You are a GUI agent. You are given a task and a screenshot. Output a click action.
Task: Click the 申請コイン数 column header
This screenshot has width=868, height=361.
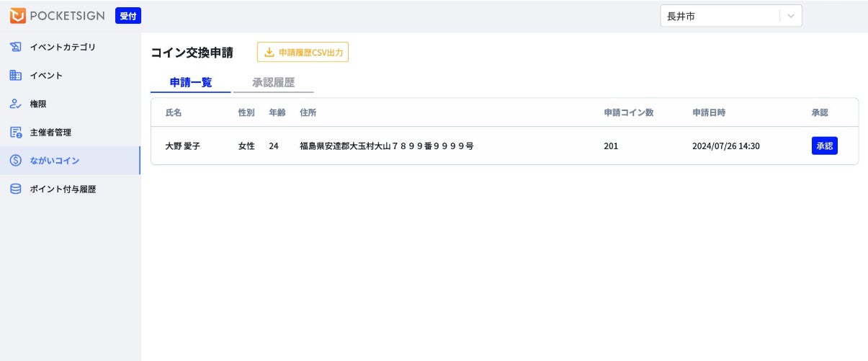tap(628, 112)
